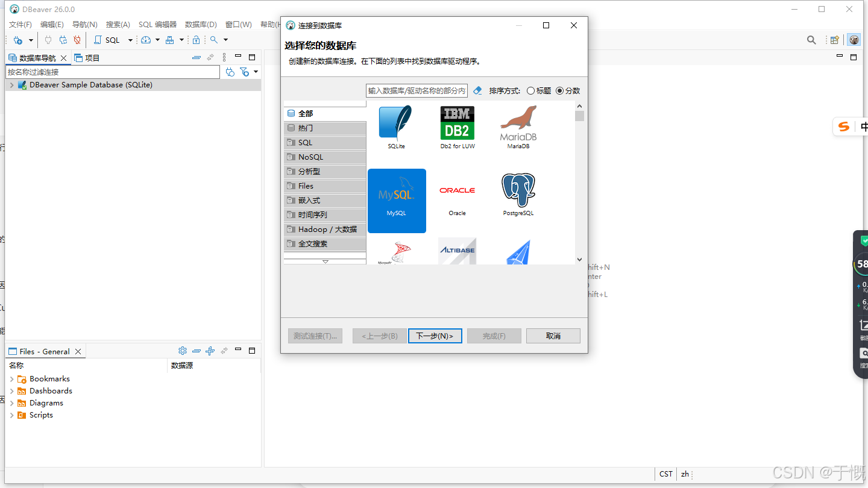Pick the Altibase driver icon
This screenshot has width=868, height=488.
[458, 251]
